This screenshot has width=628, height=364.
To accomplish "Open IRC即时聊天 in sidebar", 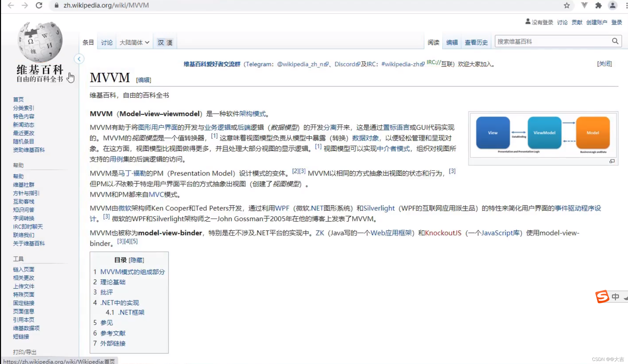I will coord(28,226).
